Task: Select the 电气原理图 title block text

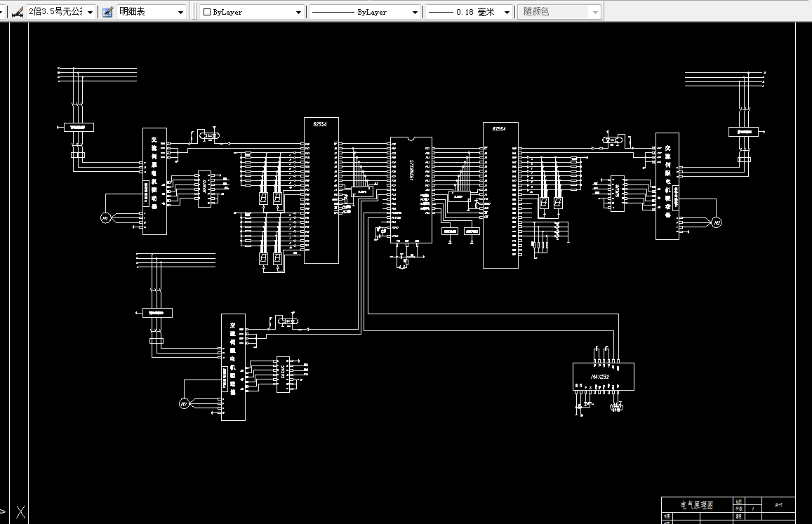Action: [x=696, y=505]
